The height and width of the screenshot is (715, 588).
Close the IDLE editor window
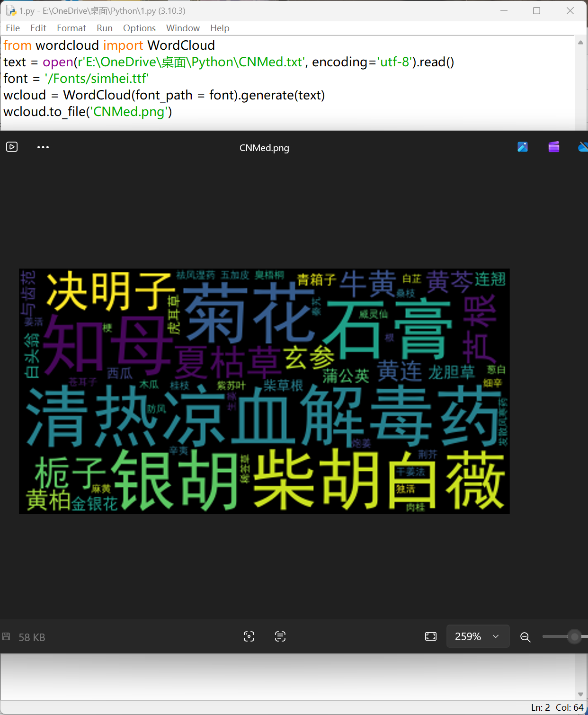point(570,10)
